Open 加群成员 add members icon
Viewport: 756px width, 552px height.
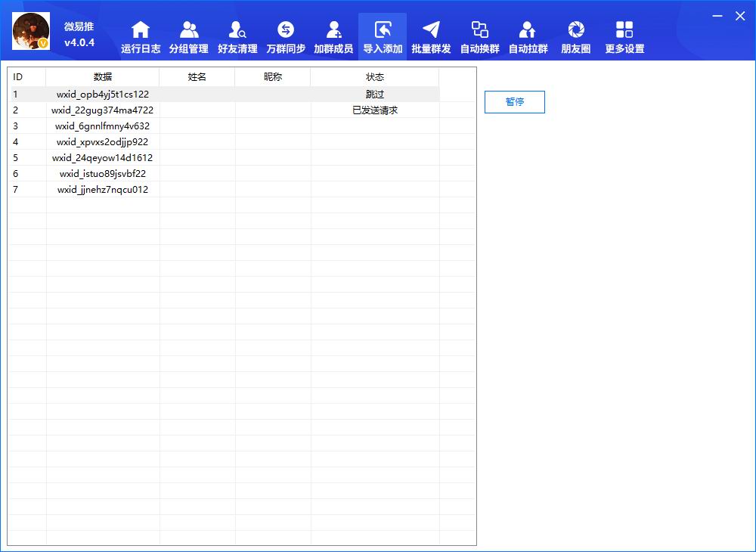pos(333,30)
